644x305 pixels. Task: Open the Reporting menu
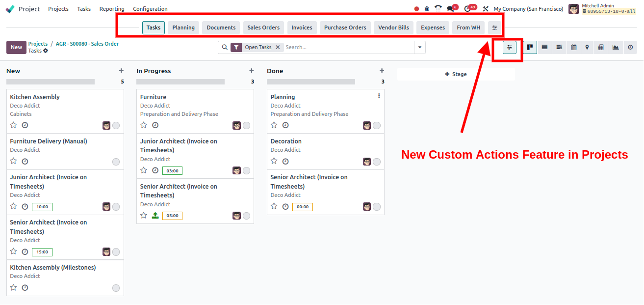[112, 9]
